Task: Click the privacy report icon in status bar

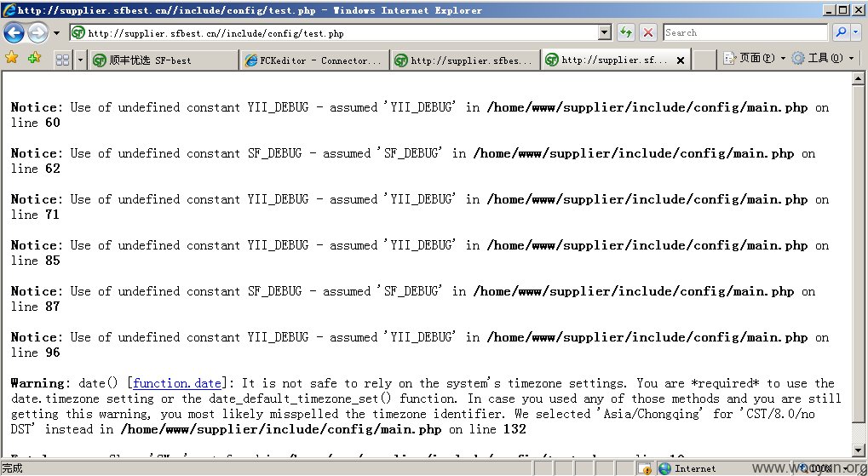Action: click(644, 468)
